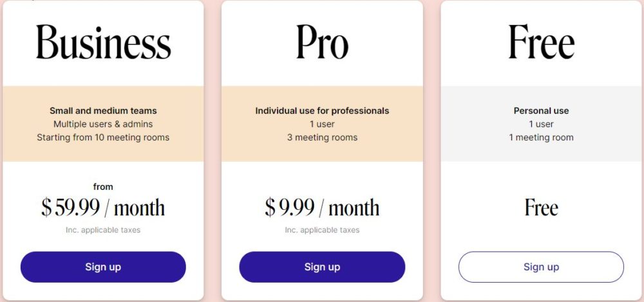Click 'Inc. applicable taxes' under Business price
This screenshot has height=302, width=644.
pos(103,230)
